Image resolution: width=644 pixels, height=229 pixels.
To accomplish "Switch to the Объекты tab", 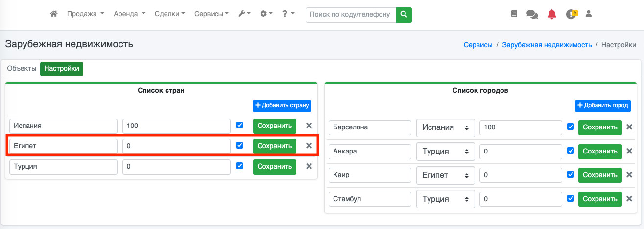I will point(22,69).
